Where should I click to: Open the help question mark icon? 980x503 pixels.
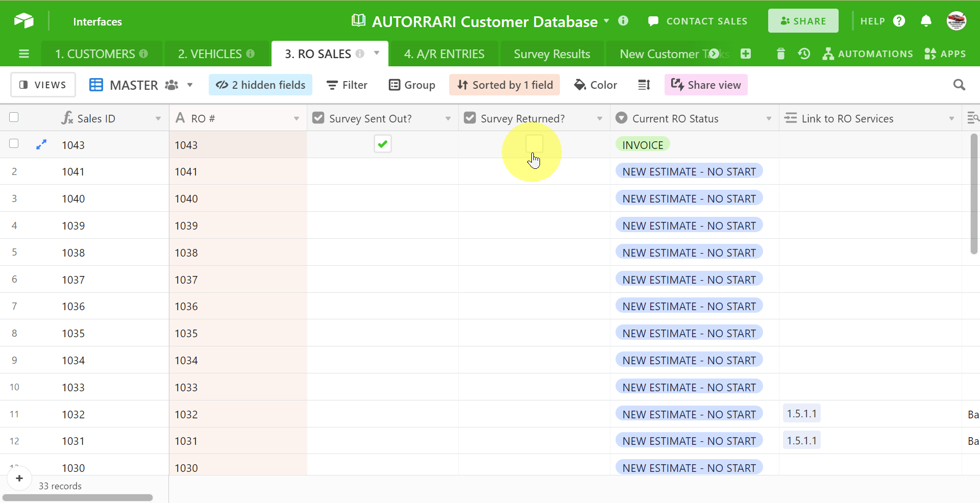tap(899, 21)
